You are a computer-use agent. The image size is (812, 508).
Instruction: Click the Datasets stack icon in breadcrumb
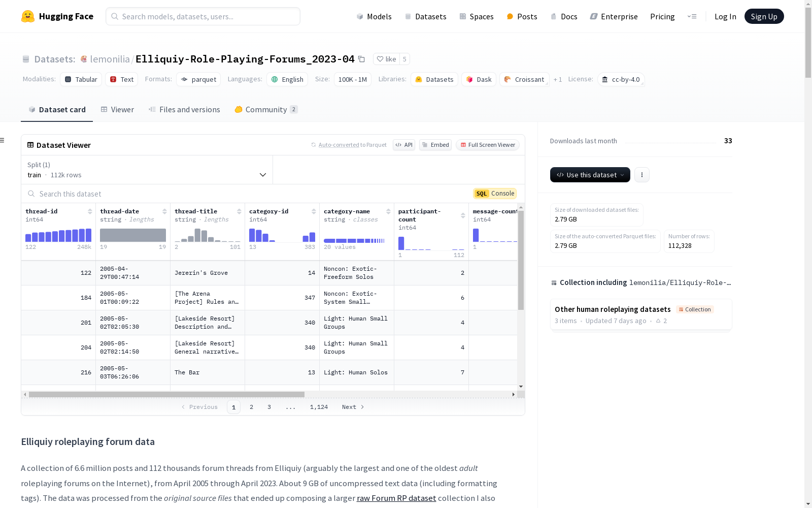point(26,59)
